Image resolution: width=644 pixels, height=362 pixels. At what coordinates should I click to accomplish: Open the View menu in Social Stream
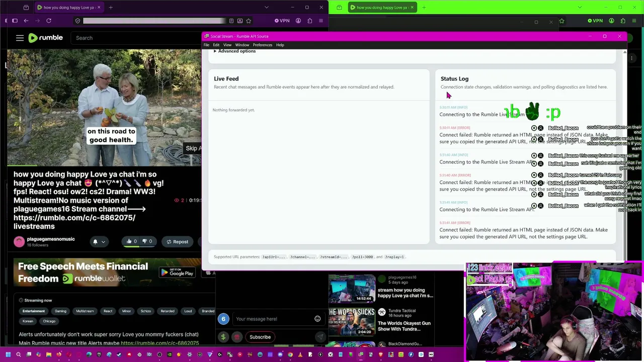(x=227, y=45)
